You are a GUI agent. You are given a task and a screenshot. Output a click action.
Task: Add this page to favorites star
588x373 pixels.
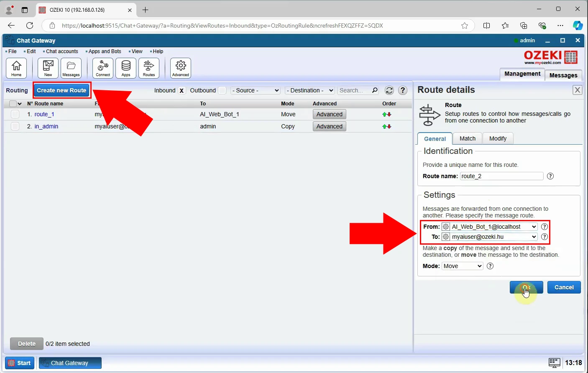pyautogui.click(x=465, y=26)
